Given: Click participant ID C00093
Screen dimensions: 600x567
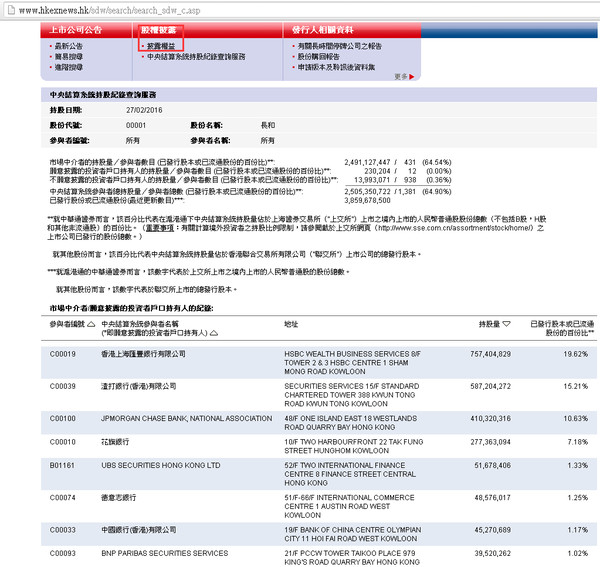Looking at the screenshot, I should pos(62,553).
